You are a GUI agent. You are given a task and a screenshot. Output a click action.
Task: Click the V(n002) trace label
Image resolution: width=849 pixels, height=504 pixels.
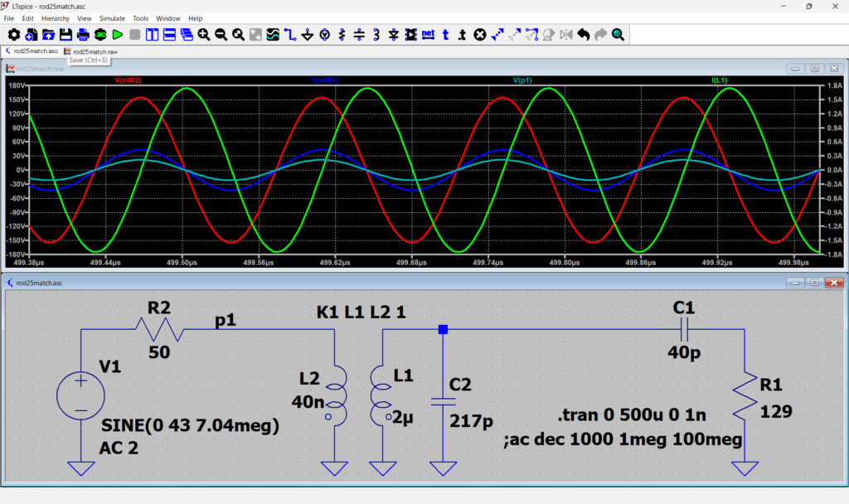click(128, 80)
